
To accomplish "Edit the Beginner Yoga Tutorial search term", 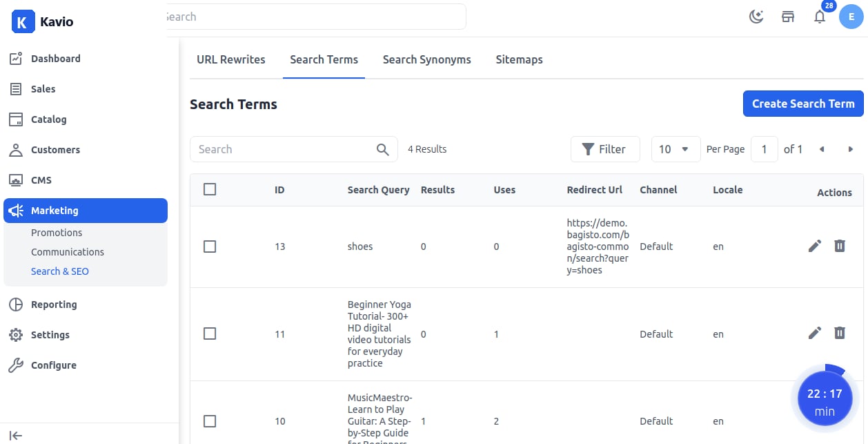I will (815, 334).
